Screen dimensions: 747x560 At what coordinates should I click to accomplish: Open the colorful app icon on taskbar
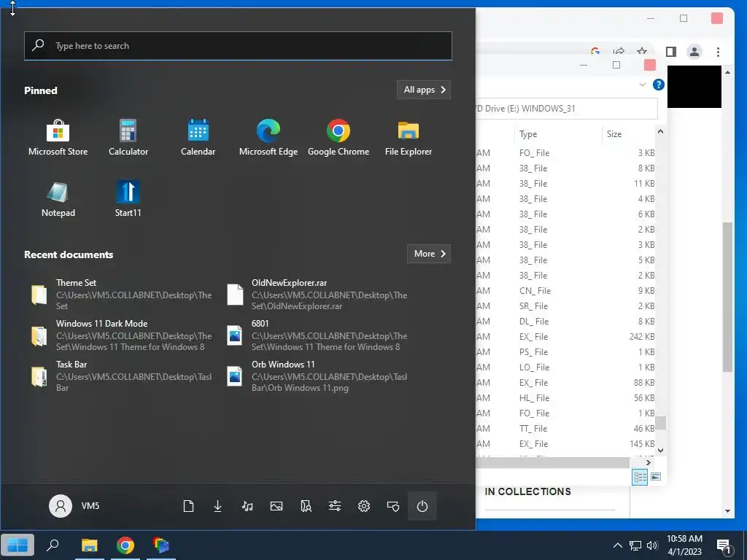point(161,545)
